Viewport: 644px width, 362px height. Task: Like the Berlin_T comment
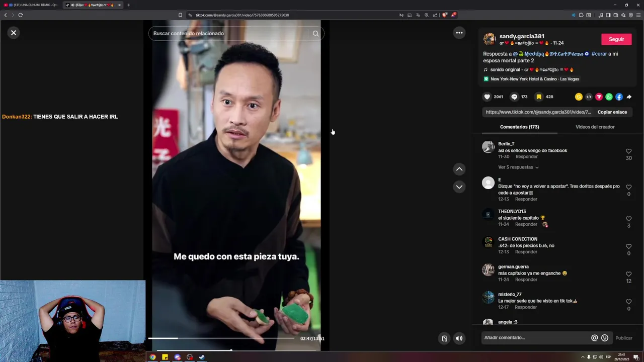(628, 151)
